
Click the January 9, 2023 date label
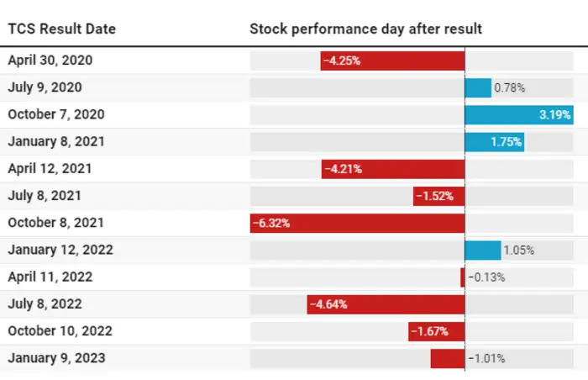pyautogui.click(x=56, y=358)
